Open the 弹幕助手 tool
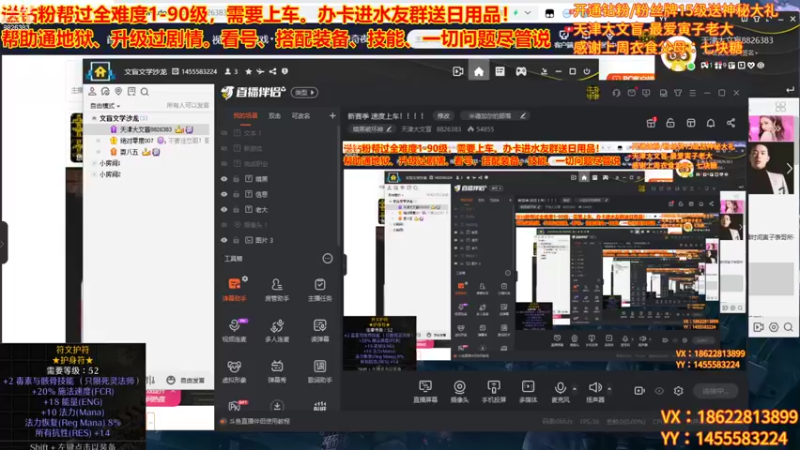Viewport: 800px width, 450px height. (234, 289)
